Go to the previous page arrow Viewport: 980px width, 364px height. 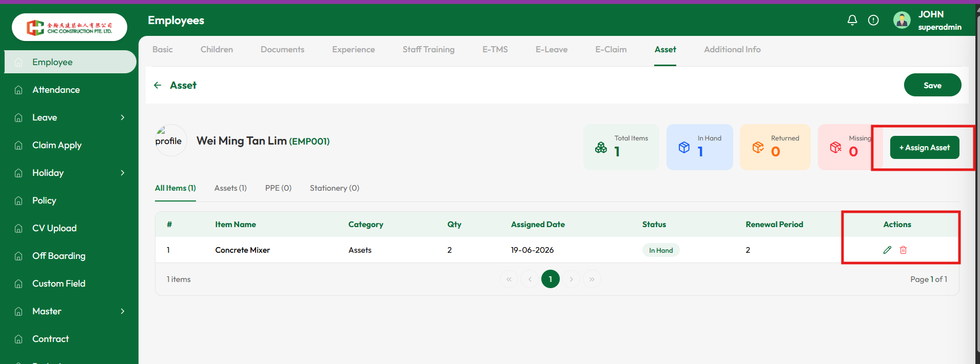530,279
